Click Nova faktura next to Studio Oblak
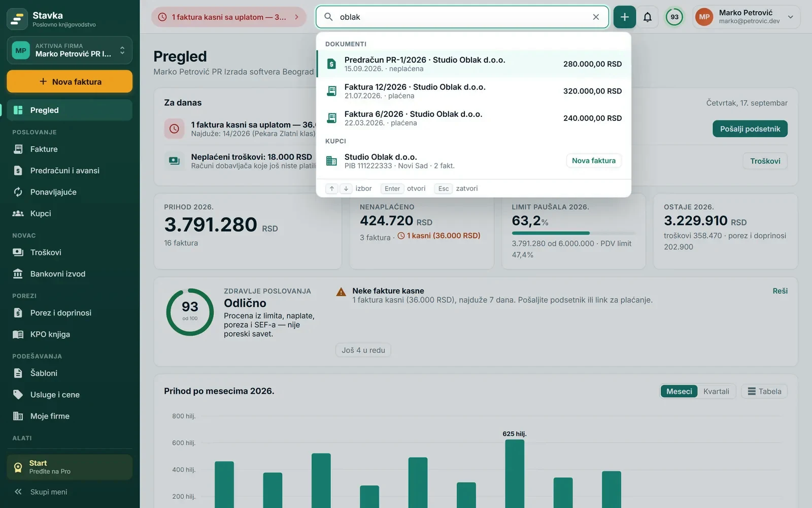Viewport: 812px width, 508px height. pyautogui.click(x=593, y=161)
